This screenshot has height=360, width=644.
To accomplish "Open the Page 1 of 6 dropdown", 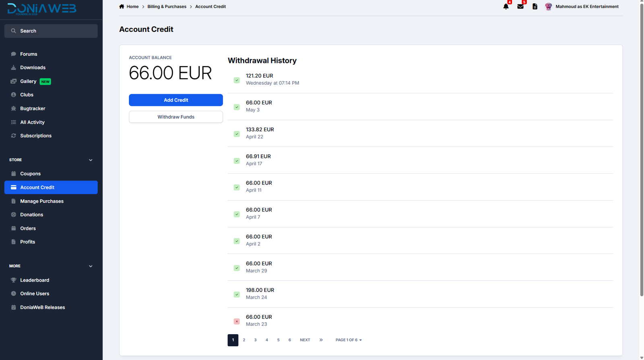I will [x=349, y=340].
